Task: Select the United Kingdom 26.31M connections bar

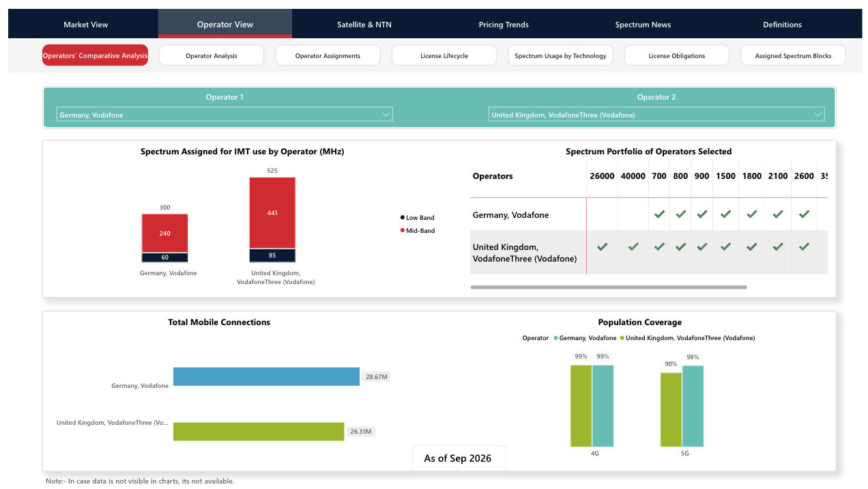Action: 259,431
